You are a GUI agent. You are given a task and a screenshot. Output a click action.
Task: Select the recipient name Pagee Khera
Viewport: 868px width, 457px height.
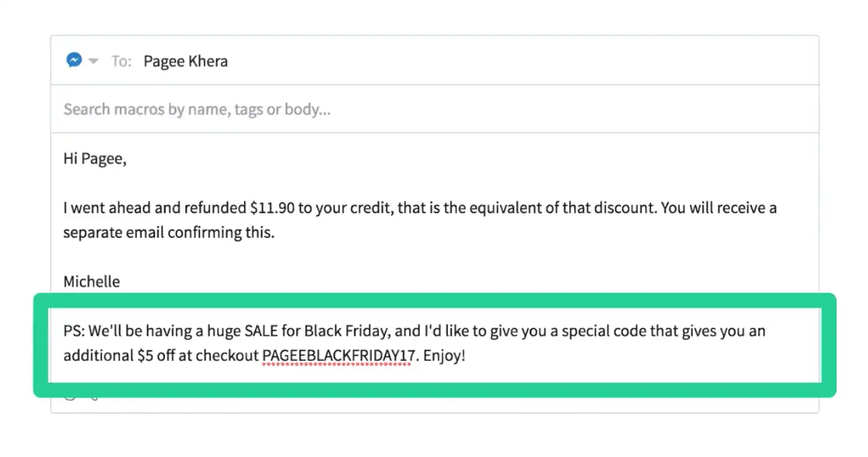click(186, 62)
